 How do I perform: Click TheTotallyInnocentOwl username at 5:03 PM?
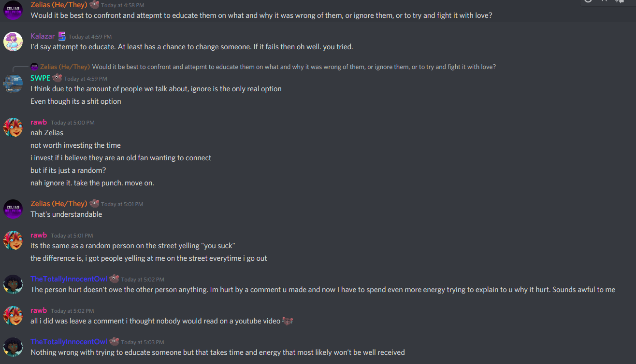pyautogui.click(x=69, y=342)
